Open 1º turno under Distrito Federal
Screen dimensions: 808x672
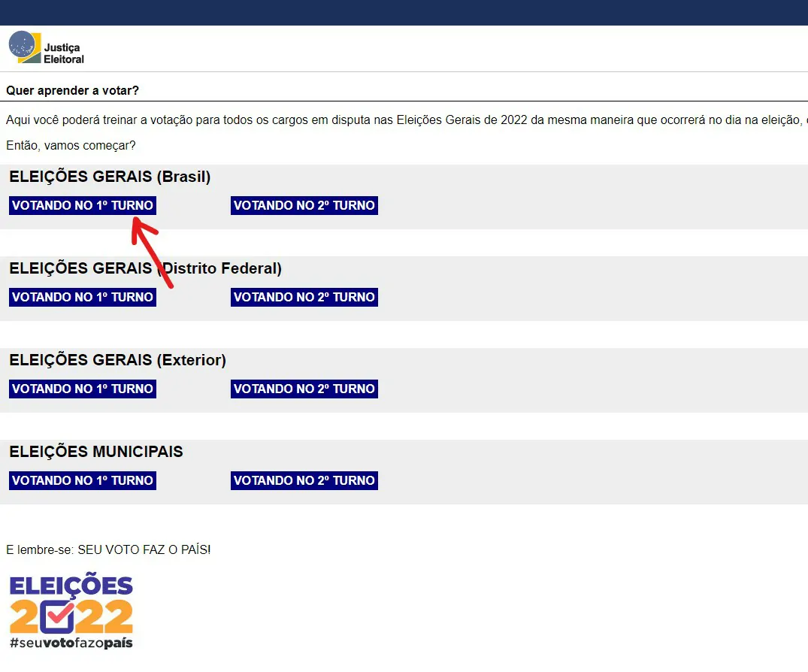click(83, 298)
